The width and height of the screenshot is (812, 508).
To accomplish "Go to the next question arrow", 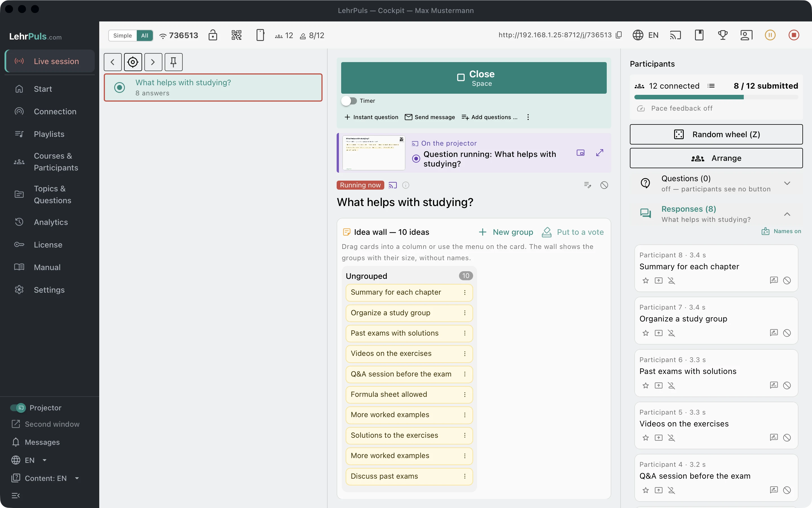I will pos(153,62).
